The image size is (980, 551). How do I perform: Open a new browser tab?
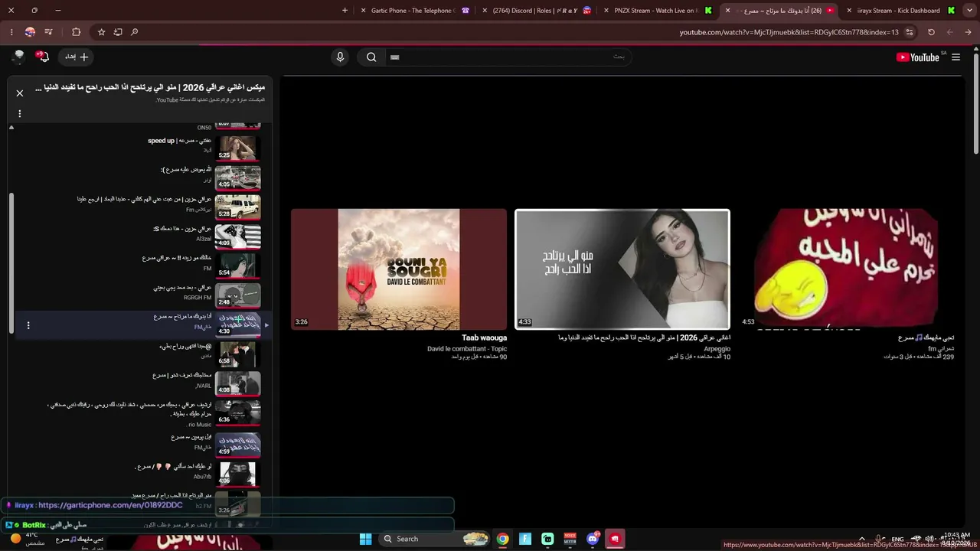click(345, 10)
